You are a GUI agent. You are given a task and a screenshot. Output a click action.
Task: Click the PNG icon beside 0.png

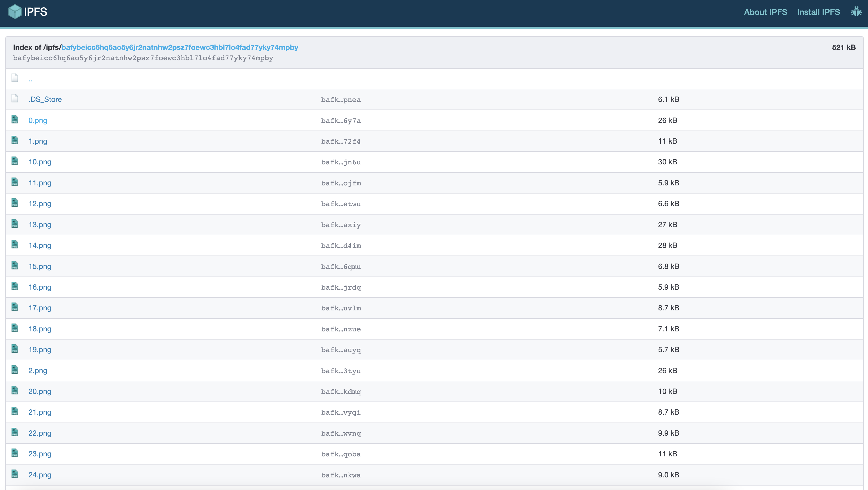15,119
